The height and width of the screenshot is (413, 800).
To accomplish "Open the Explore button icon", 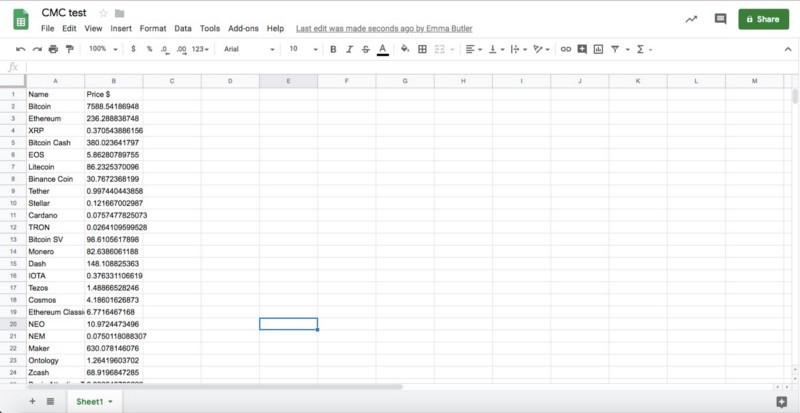I will [781, 401].
